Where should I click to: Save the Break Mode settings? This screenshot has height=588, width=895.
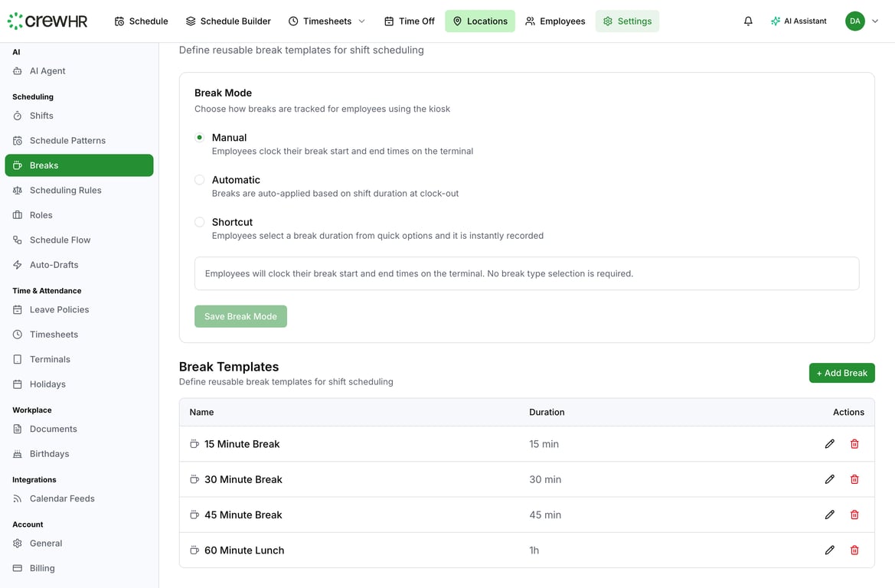click(240, 316)
